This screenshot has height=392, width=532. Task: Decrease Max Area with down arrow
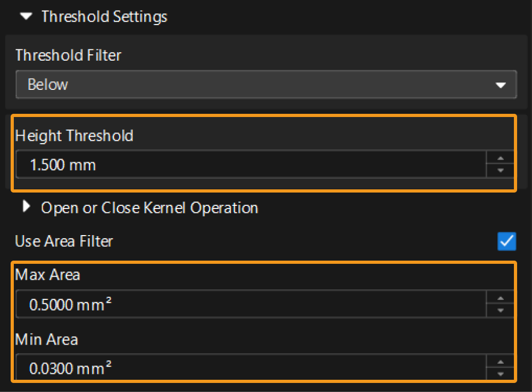point(500,311)
